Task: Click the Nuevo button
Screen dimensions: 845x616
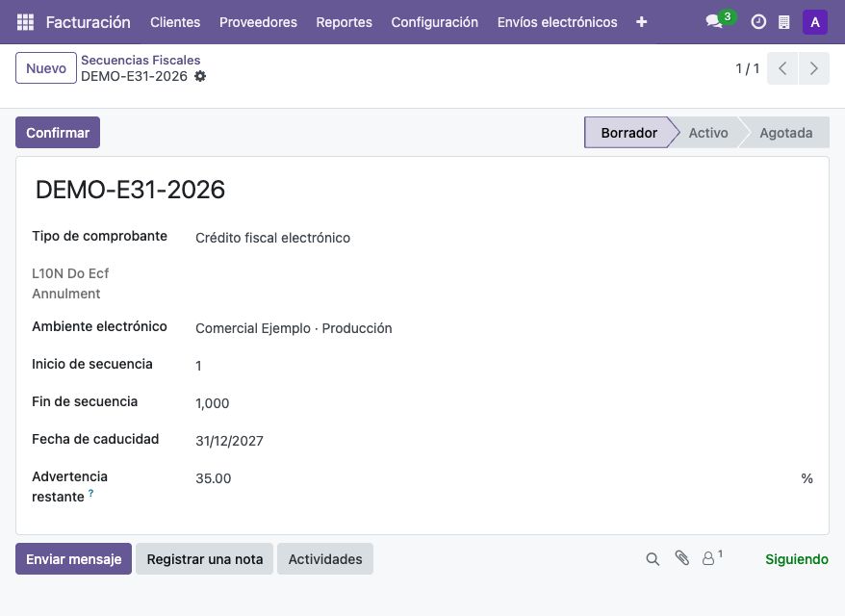Action: click(x=46, y=68)
